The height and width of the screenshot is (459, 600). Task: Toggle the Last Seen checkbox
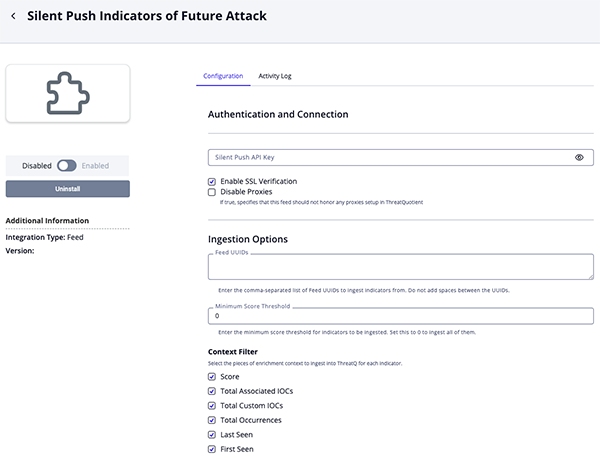212,435
